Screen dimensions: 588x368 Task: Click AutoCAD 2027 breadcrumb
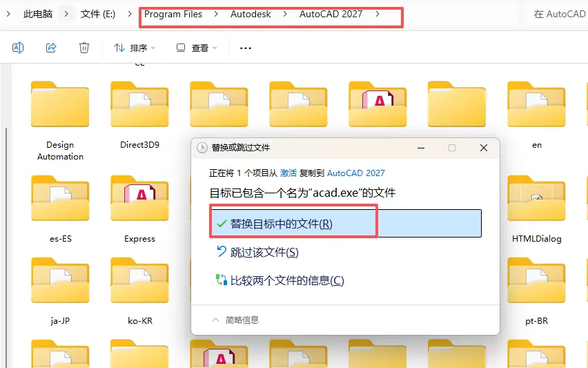click(331, 14)
